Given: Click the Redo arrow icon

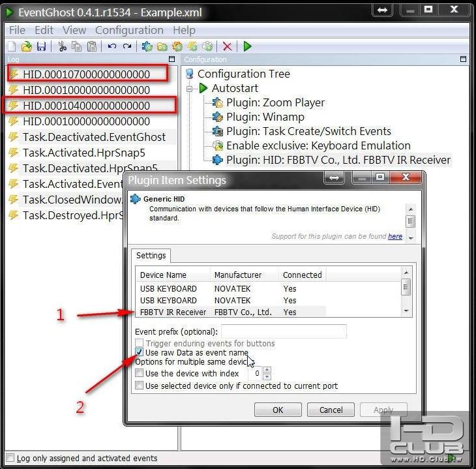Looking at the screenshot, I should [127, 46].
